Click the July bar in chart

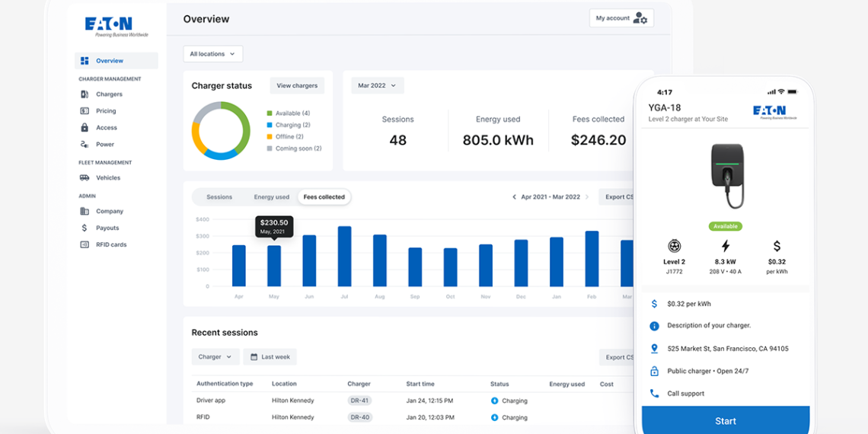(x=344, y=257)
